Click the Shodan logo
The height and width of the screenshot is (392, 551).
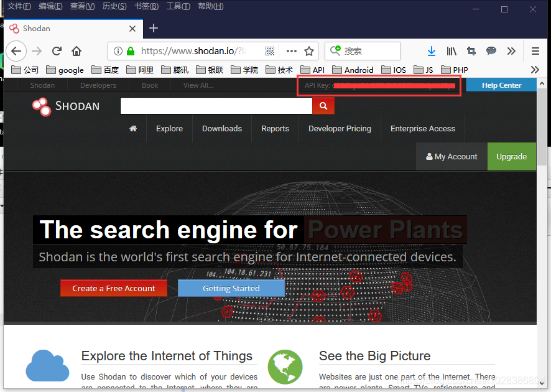tap(66, 106)
